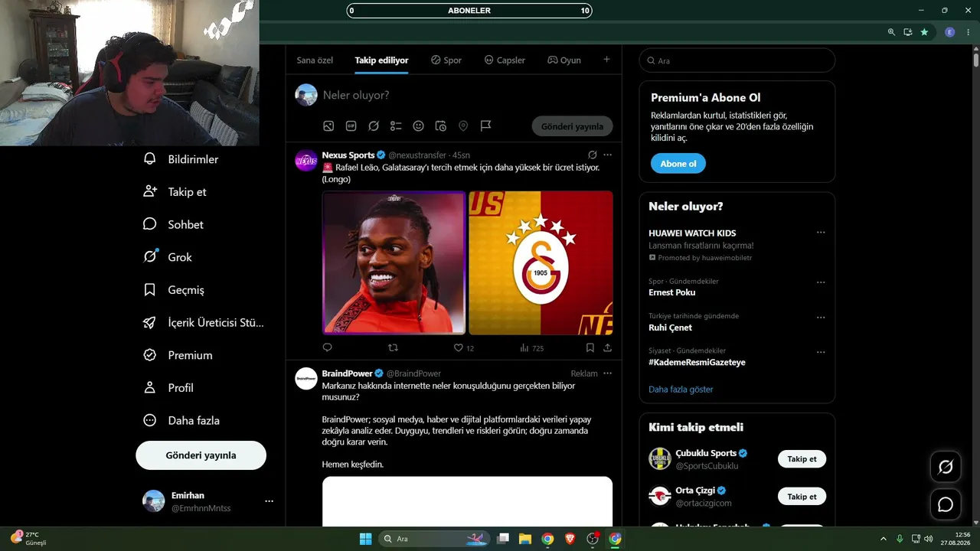Open options for the #KademeResmiGazeteye trend
The height and width of the screenshot is (551, 980).
click(x=821, y=352)
